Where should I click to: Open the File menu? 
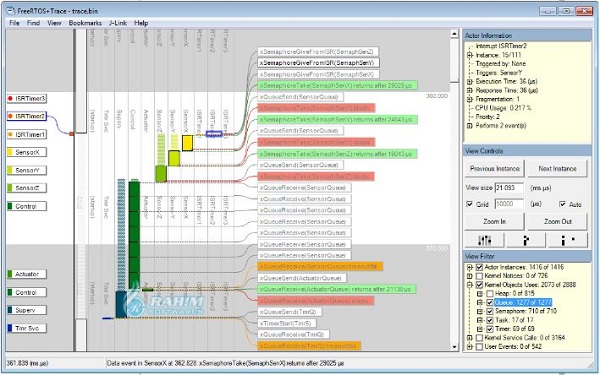point(14,23)
